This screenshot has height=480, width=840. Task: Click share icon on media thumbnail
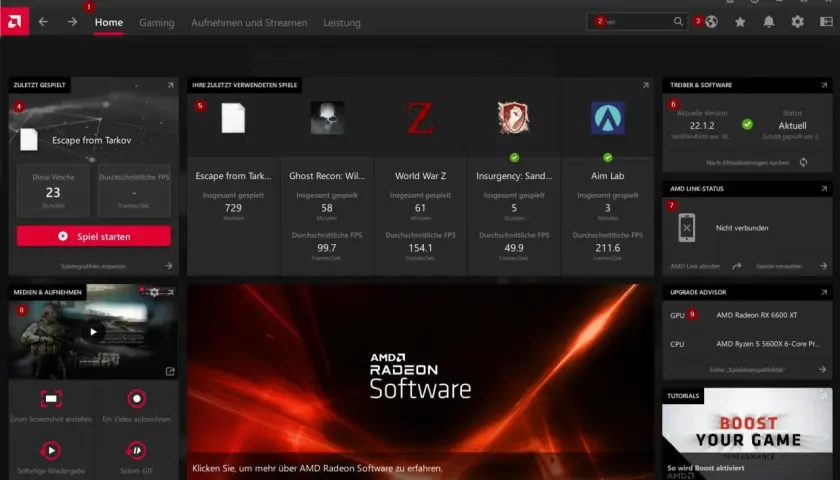click(x=170, y=371)
